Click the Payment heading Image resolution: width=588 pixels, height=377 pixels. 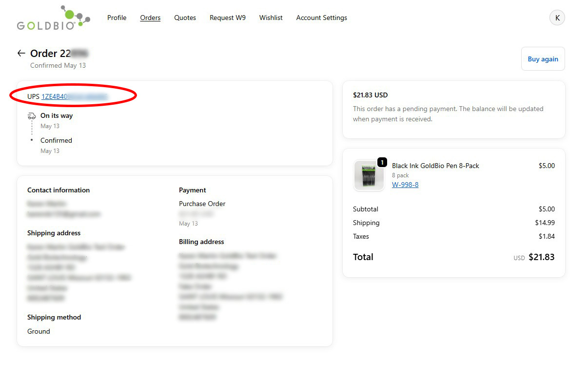pos(193,190)
